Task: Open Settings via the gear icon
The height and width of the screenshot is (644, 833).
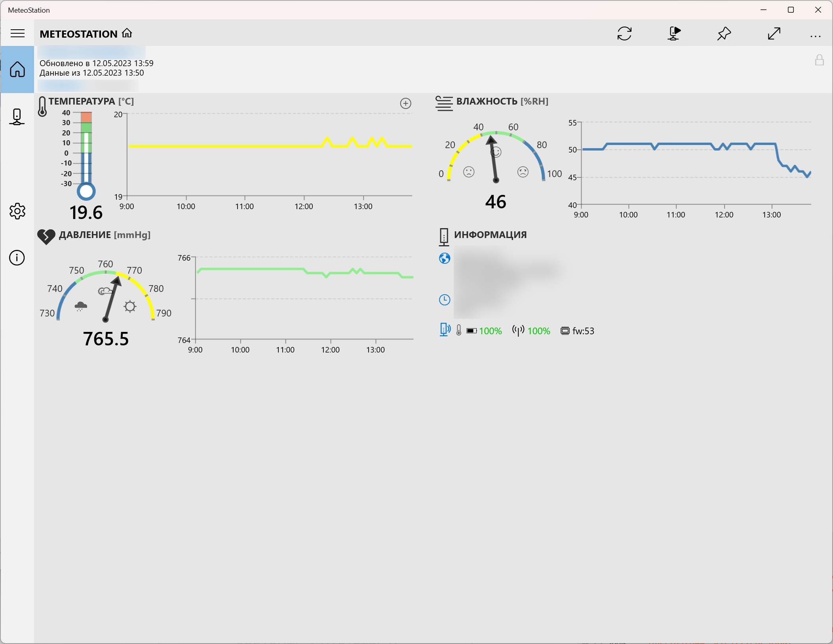Action: (x=17, y=211)
